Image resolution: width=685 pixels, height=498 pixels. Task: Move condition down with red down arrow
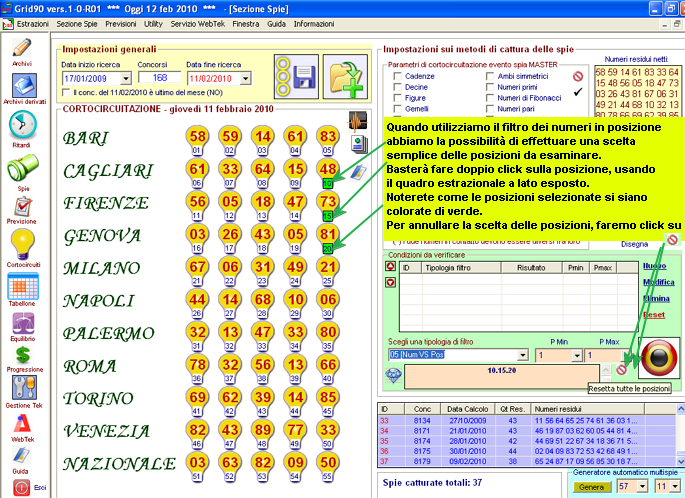391,283
